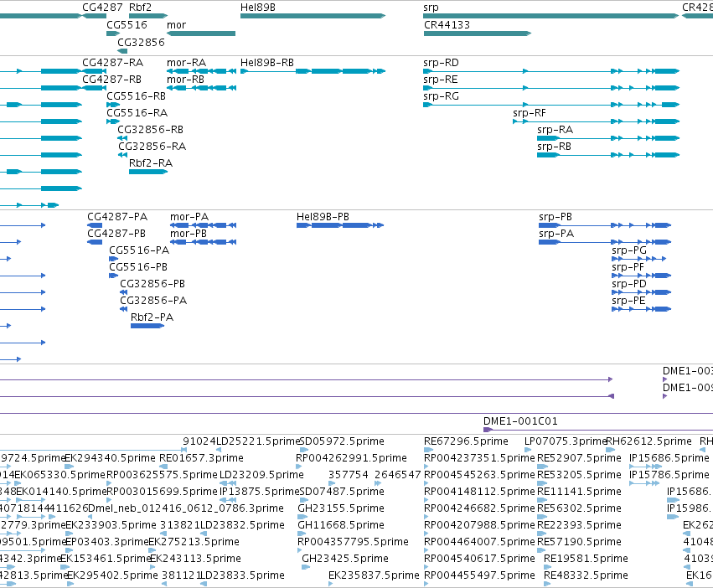This screenshot has width=713, height=588.
Task: Open the Hel89B-PB coding sequence
Action: pos(340,225)
